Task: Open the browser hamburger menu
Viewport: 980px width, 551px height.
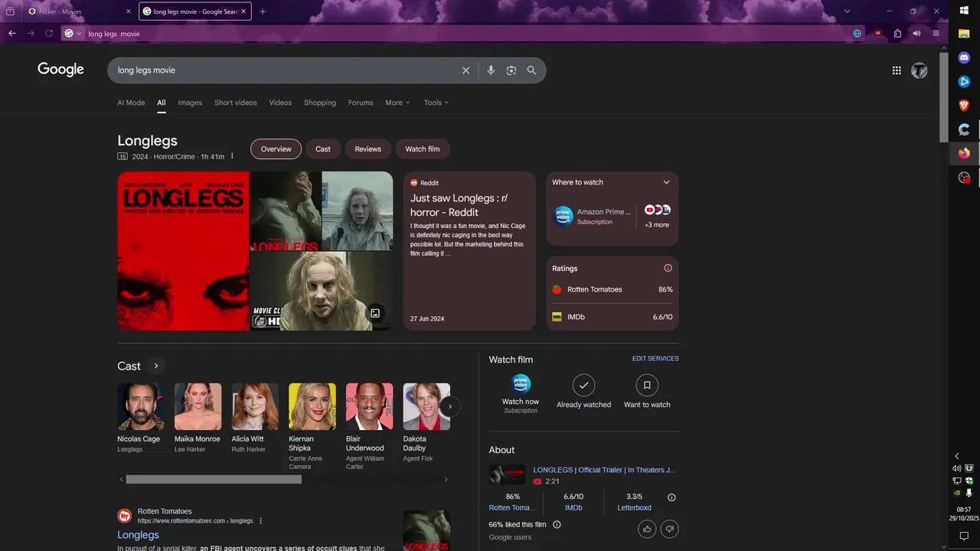Action: 936,34
